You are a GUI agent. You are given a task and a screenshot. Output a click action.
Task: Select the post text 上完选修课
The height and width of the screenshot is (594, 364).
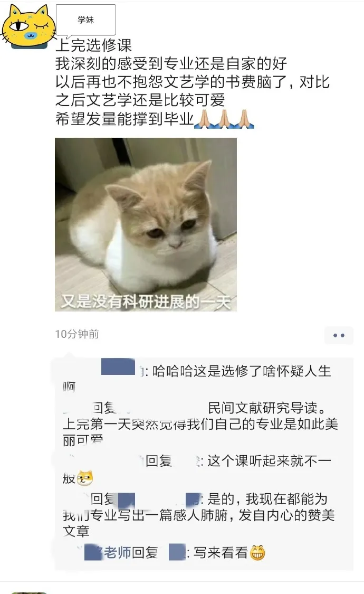93,46
